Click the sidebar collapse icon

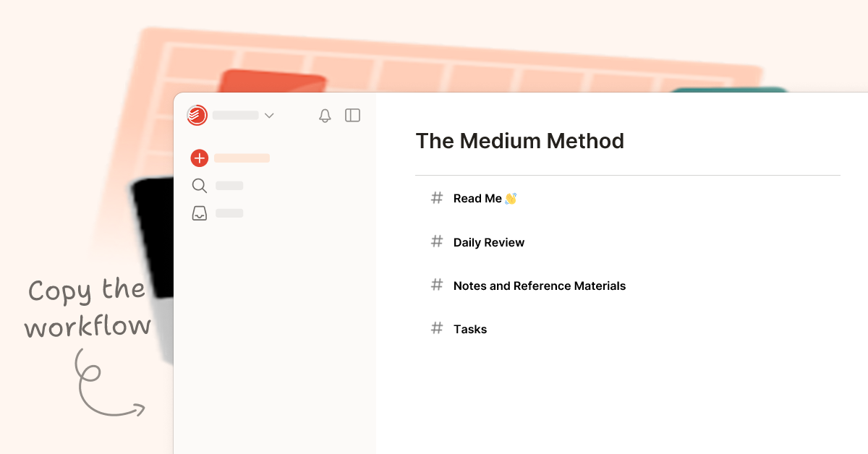(x=352, y=116)
